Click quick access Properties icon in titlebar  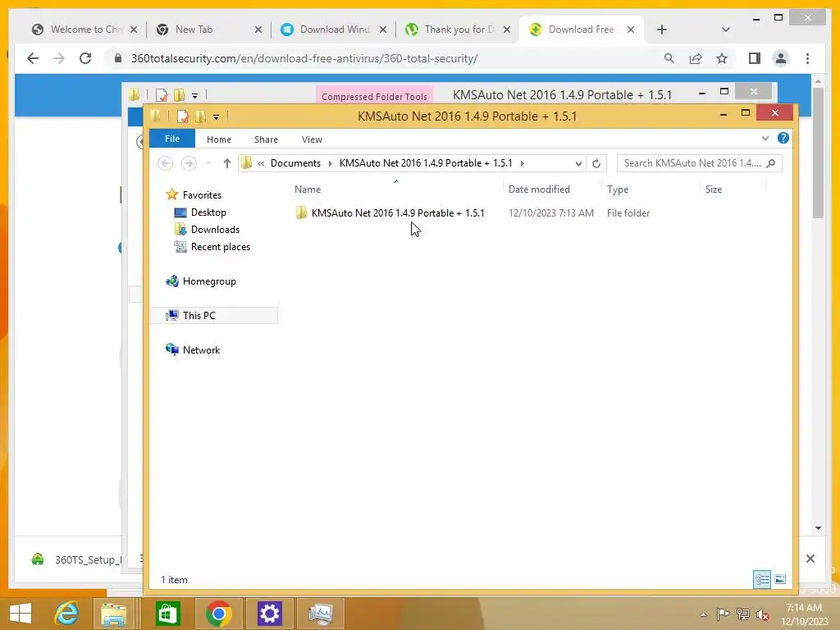(x=183, y=116)
